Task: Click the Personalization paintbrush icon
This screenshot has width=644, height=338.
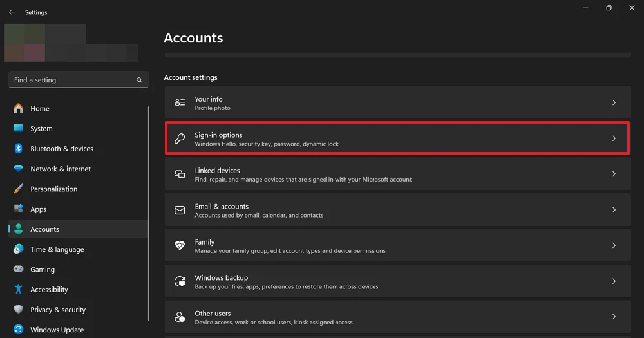Action: pyautogui.click(x=19, y=189)
